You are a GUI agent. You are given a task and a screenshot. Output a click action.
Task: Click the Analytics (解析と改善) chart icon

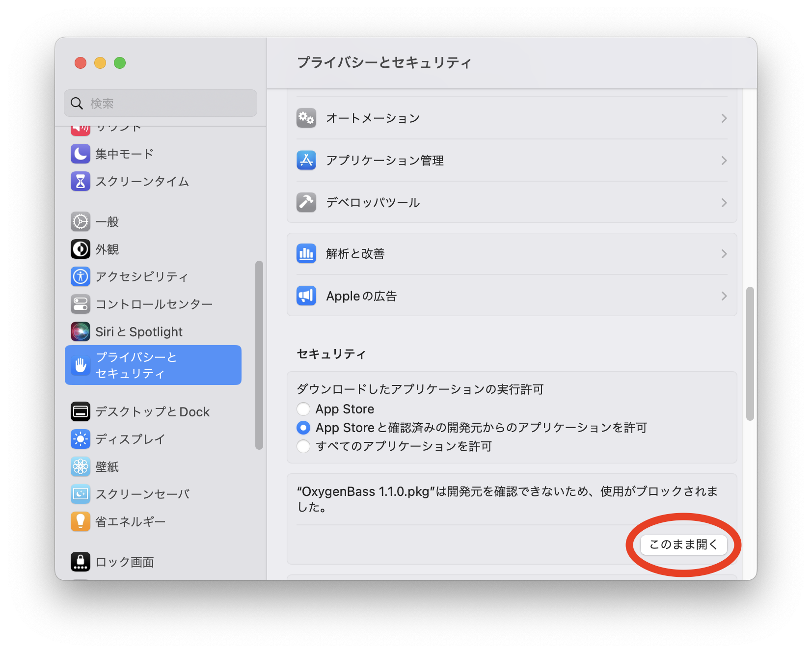(306, 254)
